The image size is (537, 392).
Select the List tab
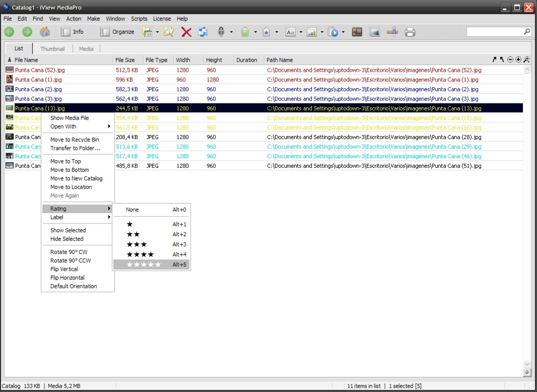(19, 49)
